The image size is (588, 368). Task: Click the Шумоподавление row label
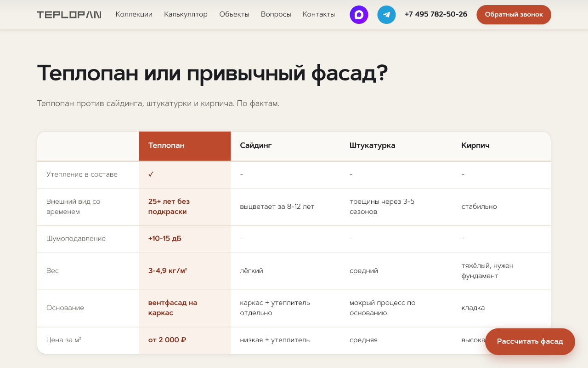pyautogui.click(x=76, y=239)
